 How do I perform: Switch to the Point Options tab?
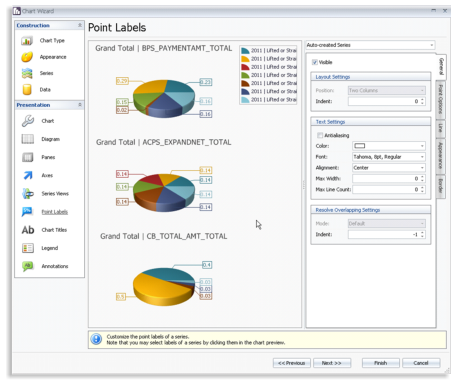440,99
